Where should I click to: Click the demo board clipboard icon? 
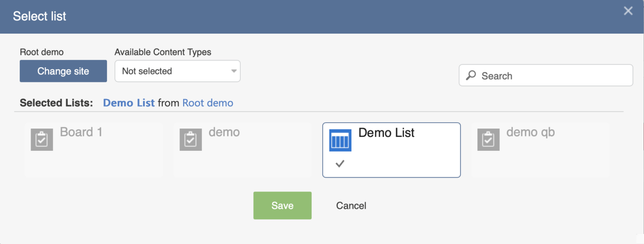point(191,140)
